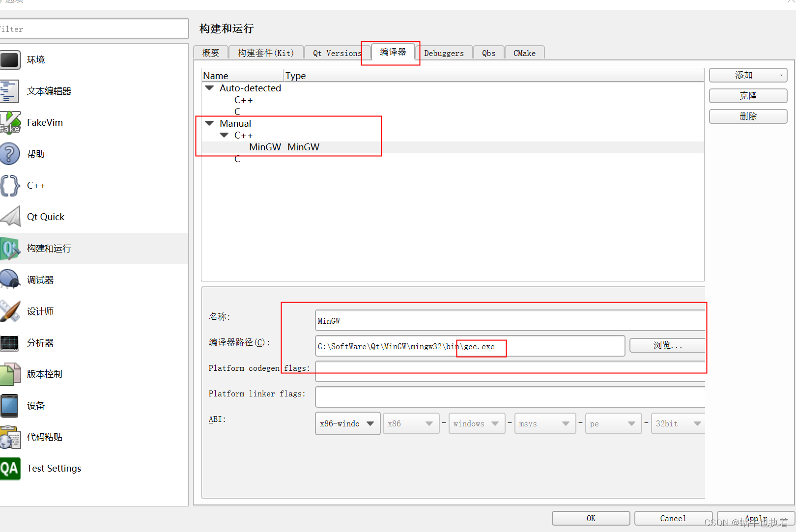Image resolution: width=796 pixels, height=532 pixels.
Task: Click the Platform linker flags field
Action: pyautogui.click(x=510, y=397)
